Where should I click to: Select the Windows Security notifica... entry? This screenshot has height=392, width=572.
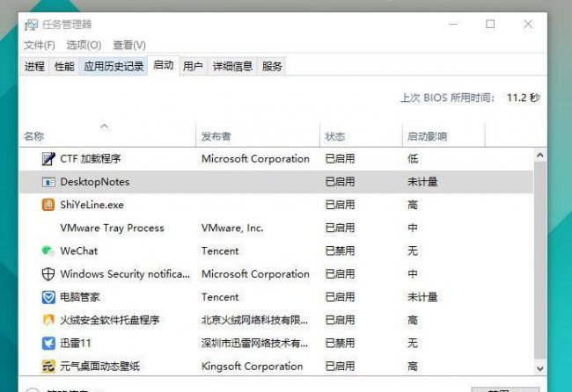(125, 274)
